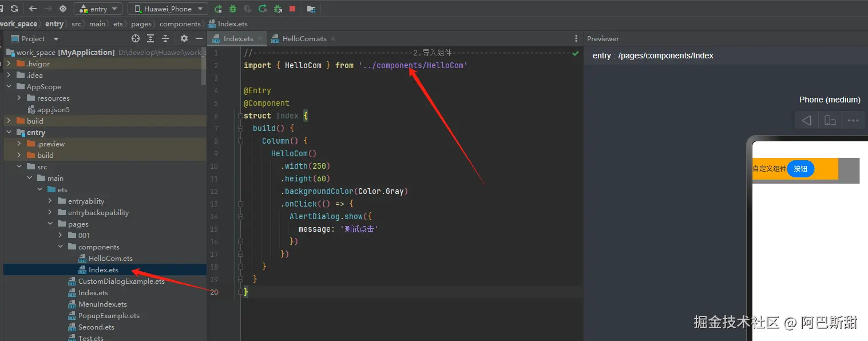Open Project panel settings gear
Screen dimensions: 868x341
coord(184,38)
